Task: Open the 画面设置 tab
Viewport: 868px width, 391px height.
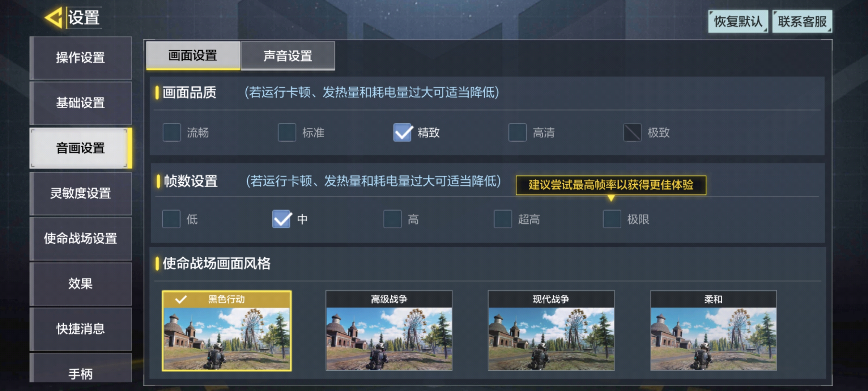Action: point(193,56)
